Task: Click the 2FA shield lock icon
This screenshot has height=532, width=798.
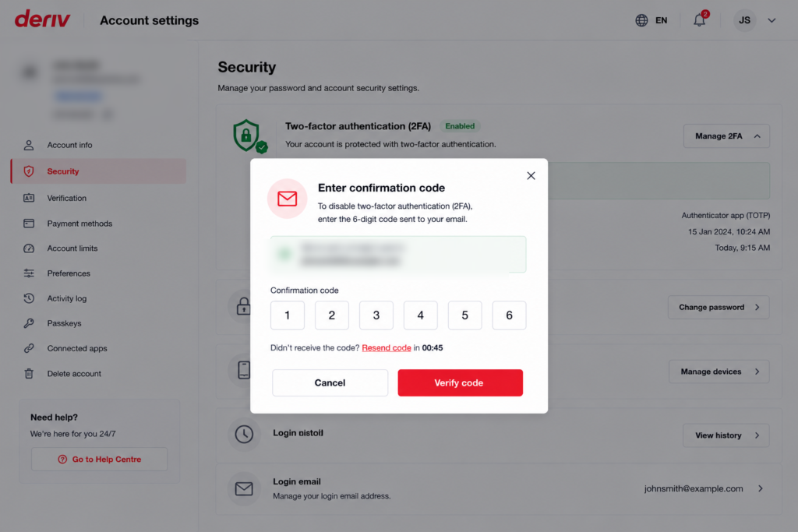Action: click(x=250, y=136)
